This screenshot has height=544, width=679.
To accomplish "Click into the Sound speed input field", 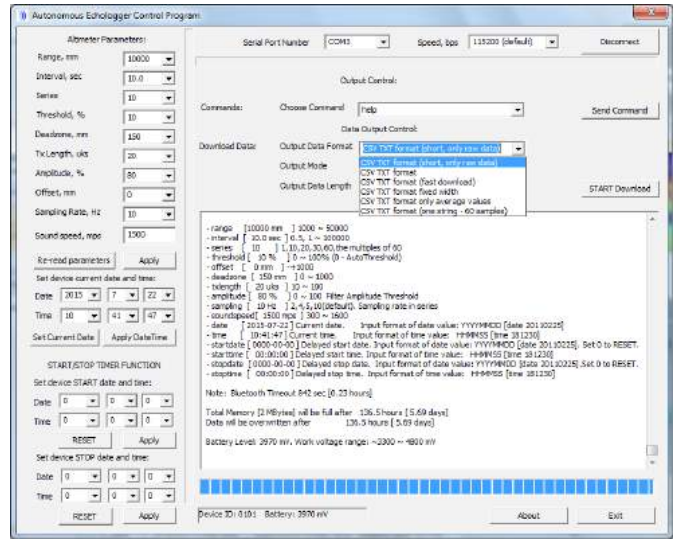I will pyautogui.click(x=150, y=233).
